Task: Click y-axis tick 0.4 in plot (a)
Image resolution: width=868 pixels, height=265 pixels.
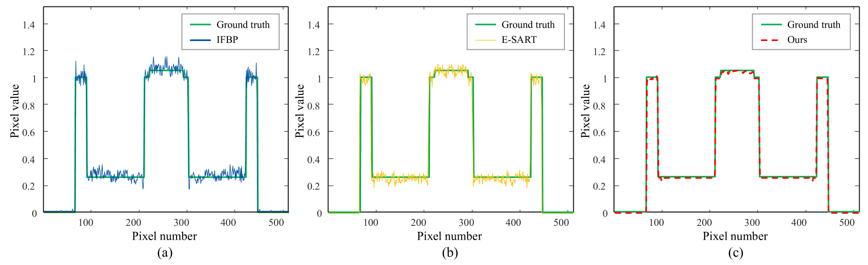Action: click(29, 159)
